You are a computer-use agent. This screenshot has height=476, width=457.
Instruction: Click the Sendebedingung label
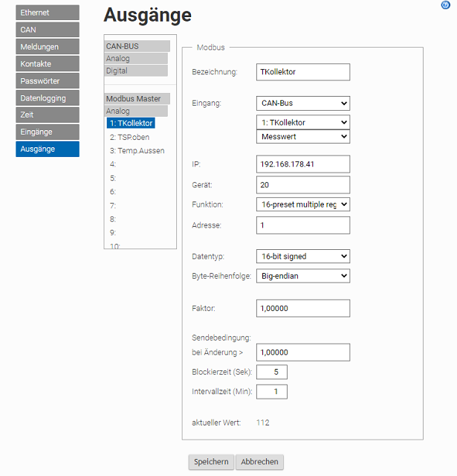point(221,338)
